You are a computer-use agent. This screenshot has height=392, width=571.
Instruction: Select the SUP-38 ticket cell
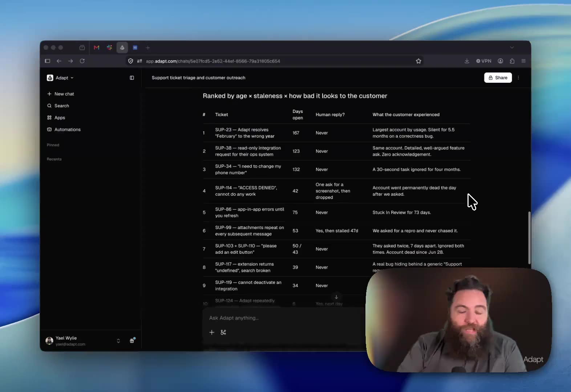(x=248, y=151)
